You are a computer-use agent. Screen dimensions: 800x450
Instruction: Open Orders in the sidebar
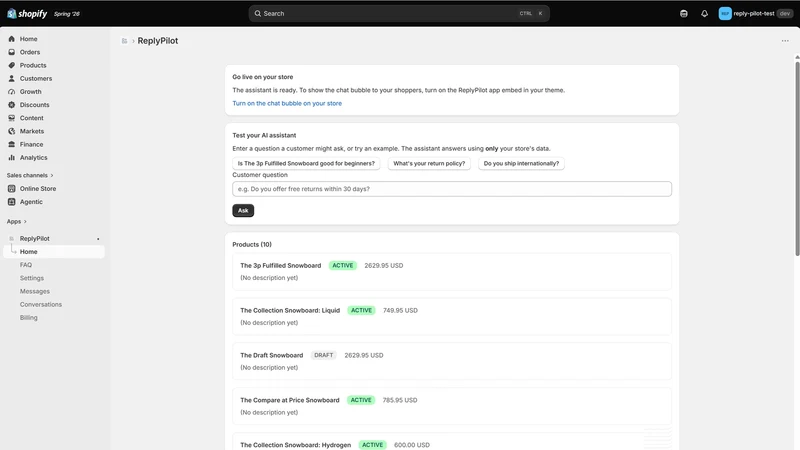30,52
